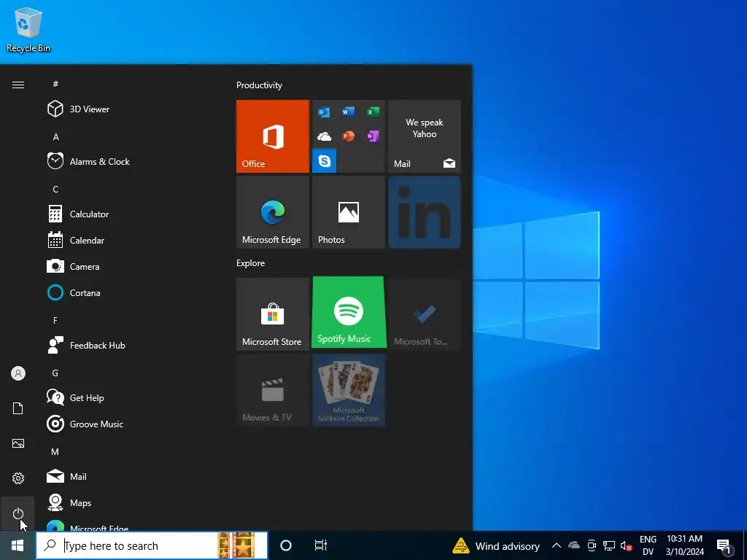Open Microsoft Solitaire Collection tile
The width and height of the screenshot is (747, 560).
click(348, 391)
